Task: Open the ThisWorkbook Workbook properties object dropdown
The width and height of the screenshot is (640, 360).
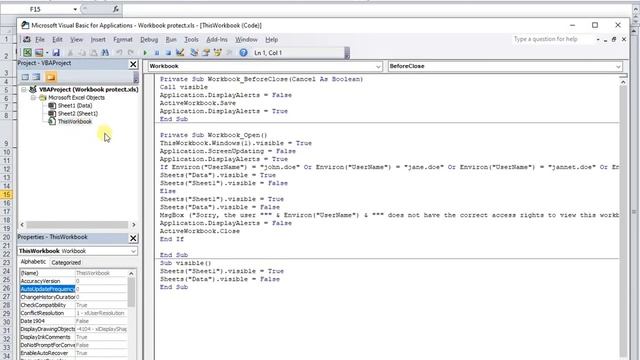Action: pyautogui.click(x=133, y=251)
